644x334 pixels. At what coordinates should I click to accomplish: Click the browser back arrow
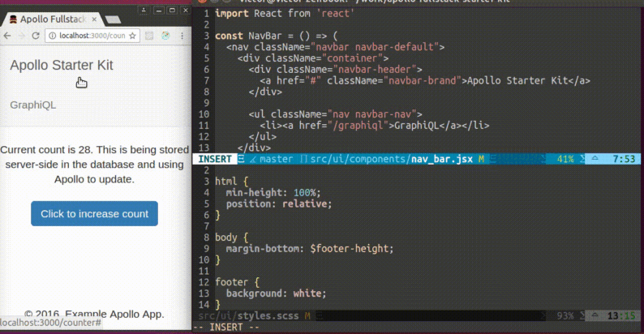[x=7, y=36]
